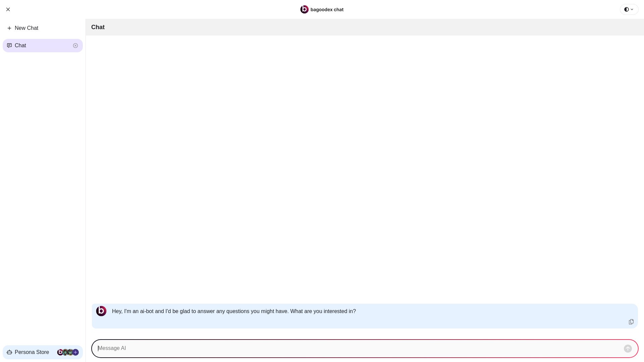Click the chat bubble icon on the Chat entry
This screenshot has height=362, width=644.
click(x=9, y=46)
